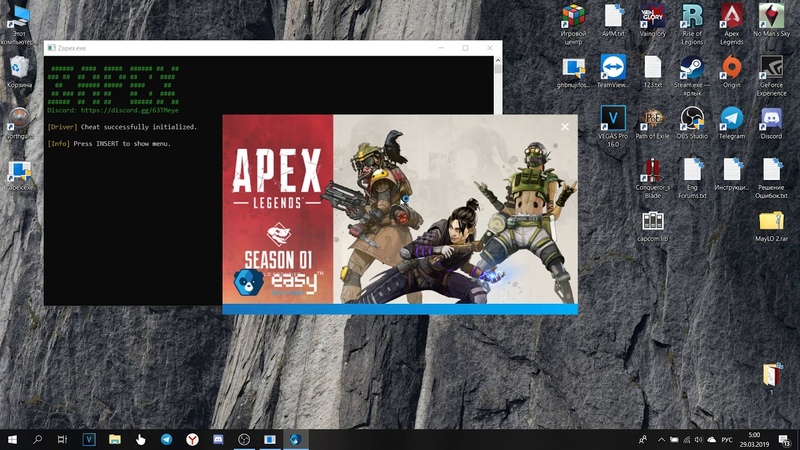
Task: Select the ghbnujifos... desktop shortcut
Action: click(573, 72)
